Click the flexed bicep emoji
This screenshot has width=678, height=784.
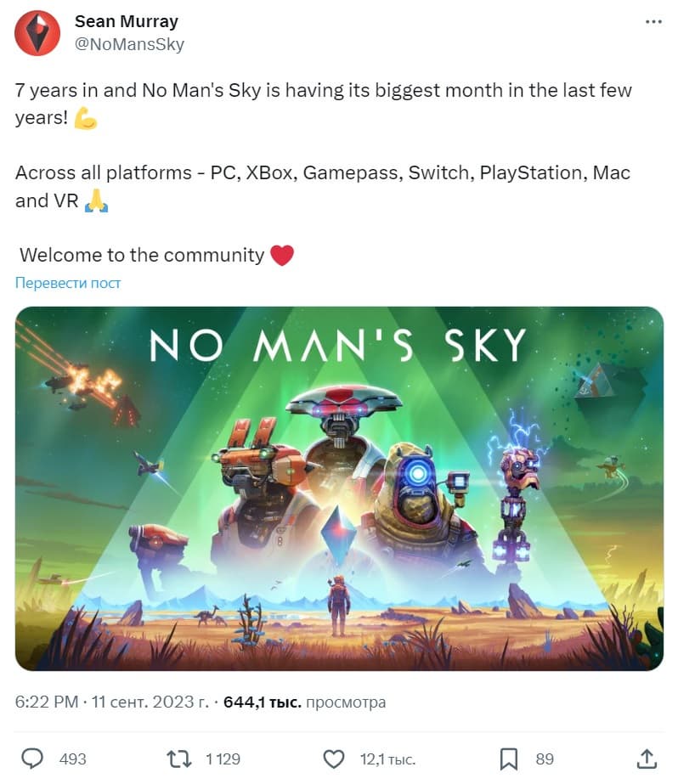(x=86, y=119)
